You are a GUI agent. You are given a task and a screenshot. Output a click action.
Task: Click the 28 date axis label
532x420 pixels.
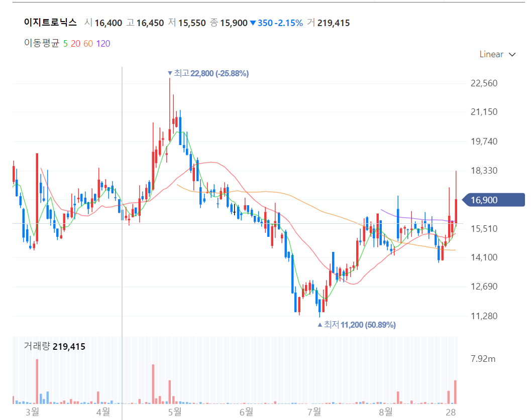451,412
